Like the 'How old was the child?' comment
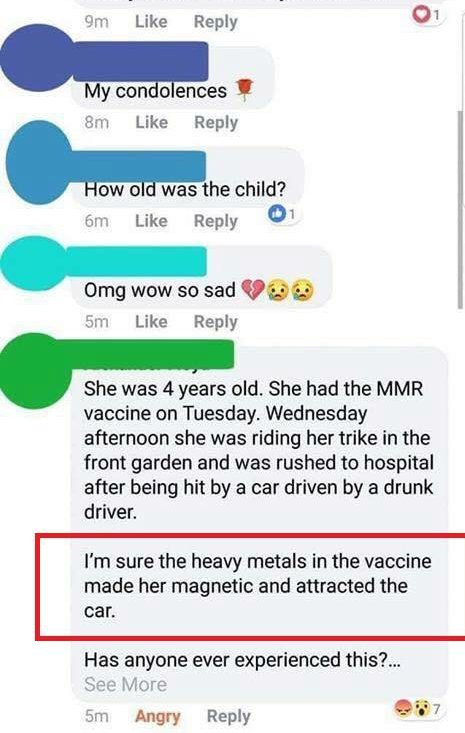The width and height of the screenshot is (465, 733). click(x=151, y=221)
